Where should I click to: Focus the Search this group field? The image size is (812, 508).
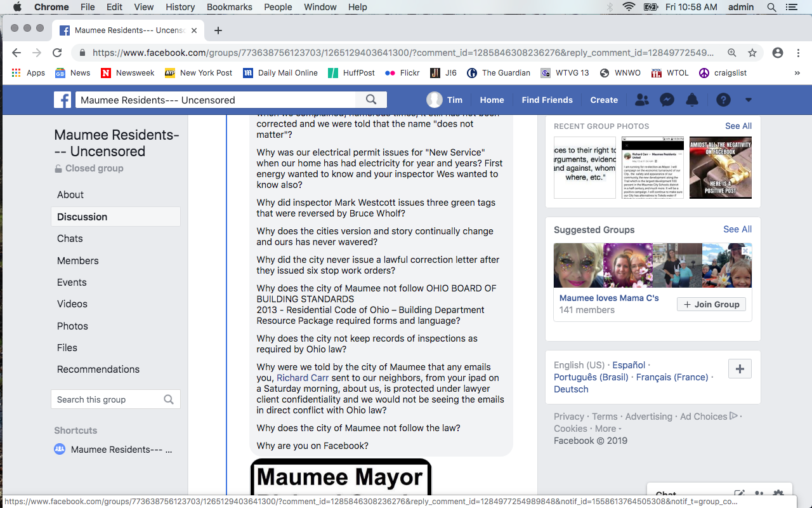(x=108, y=399)
